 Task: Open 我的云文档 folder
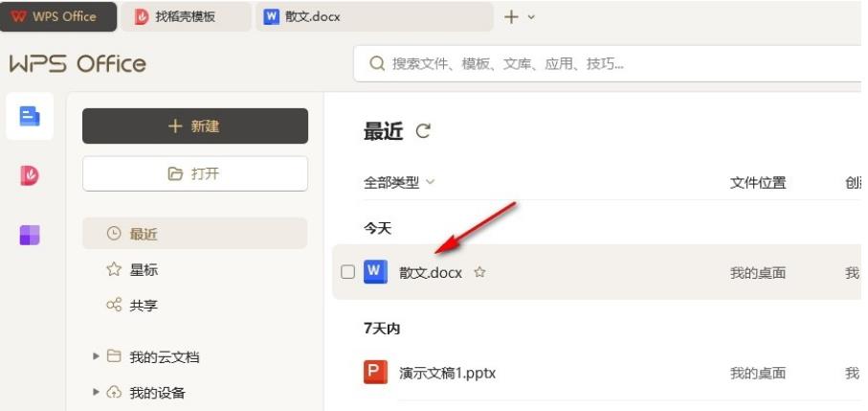(x=165, y=357)
